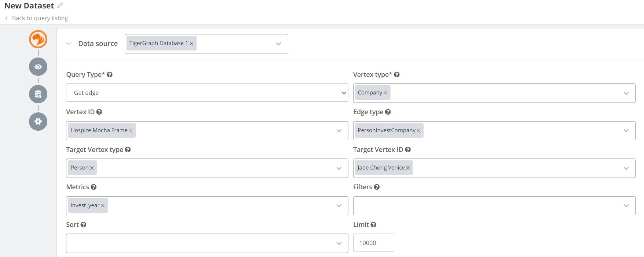Remove Jade Chong Venice tag

(x=408, y=168)
